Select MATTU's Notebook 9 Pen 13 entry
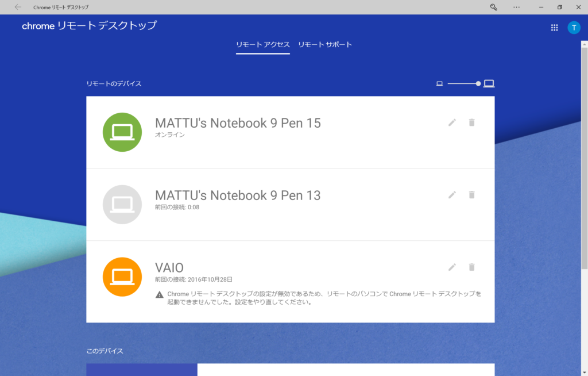588x376 pixels. tap(290, 205)
